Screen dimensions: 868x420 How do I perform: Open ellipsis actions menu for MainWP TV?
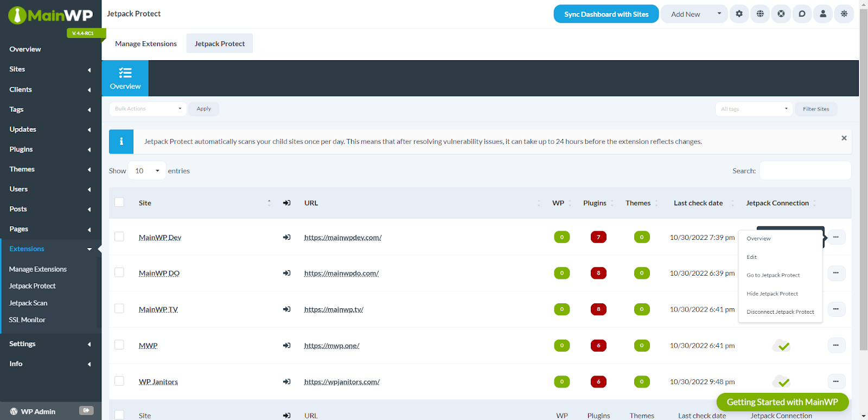836,309
